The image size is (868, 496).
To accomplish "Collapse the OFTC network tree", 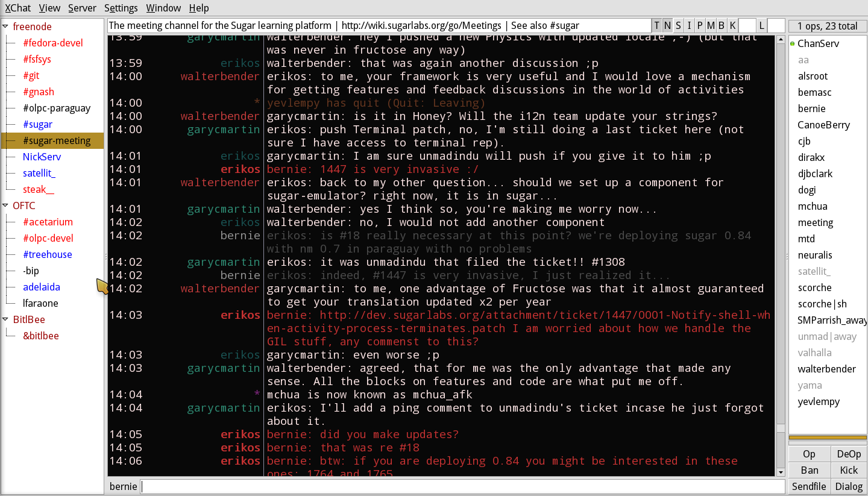I will (x=6, y=206).
